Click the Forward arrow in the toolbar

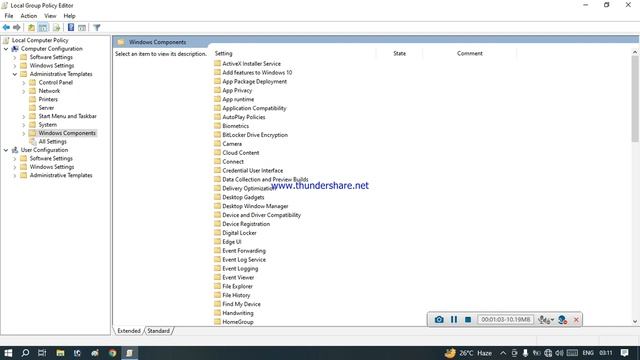click(17, 28)
